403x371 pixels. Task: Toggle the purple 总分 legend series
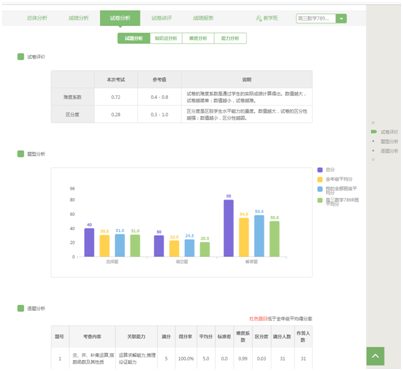click(320, 170)
